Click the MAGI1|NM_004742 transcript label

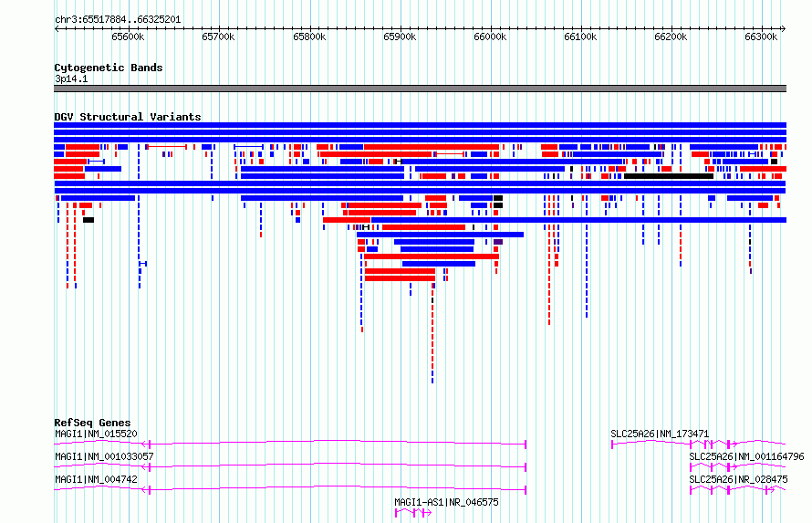(96, 479)
